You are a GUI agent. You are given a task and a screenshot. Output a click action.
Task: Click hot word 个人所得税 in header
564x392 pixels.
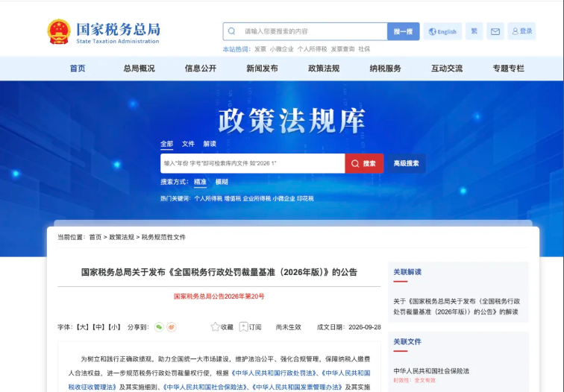coord(312,49)
